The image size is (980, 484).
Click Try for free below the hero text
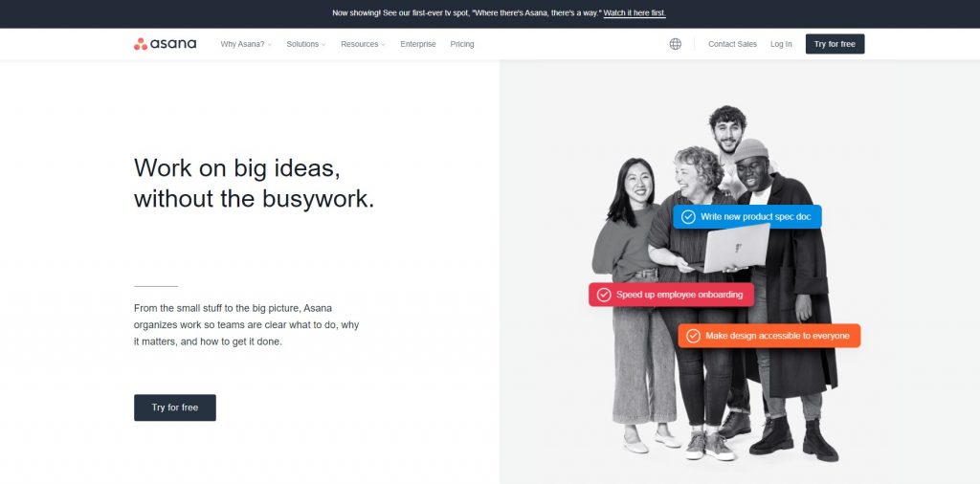tap(175, 407)
